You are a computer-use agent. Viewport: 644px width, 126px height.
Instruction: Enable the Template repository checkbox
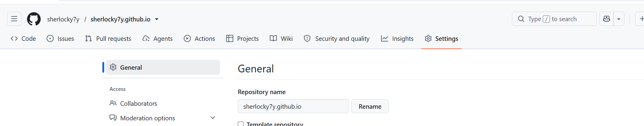241,124
